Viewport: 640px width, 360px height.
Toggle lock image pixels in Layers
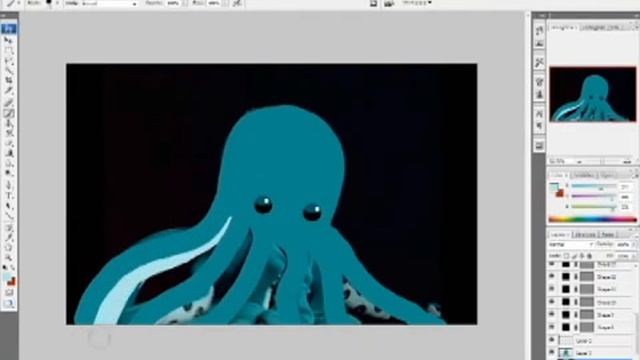(574, 256)
